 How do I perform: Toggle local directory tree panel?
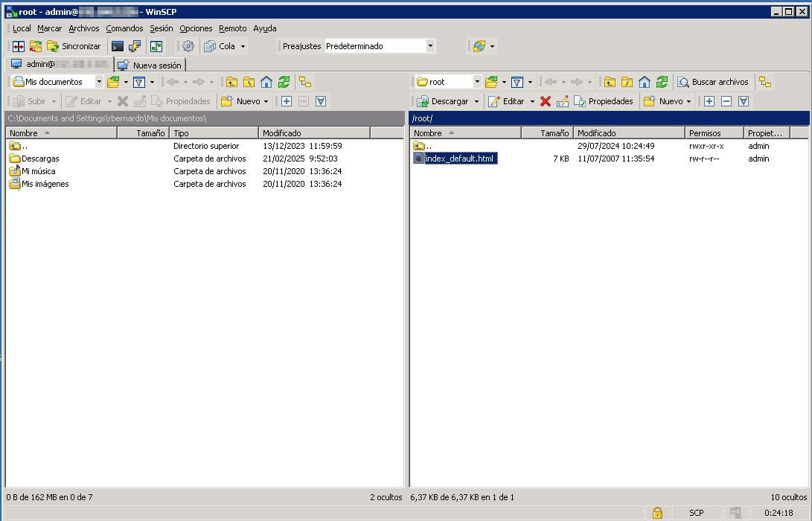click(305, 82)
